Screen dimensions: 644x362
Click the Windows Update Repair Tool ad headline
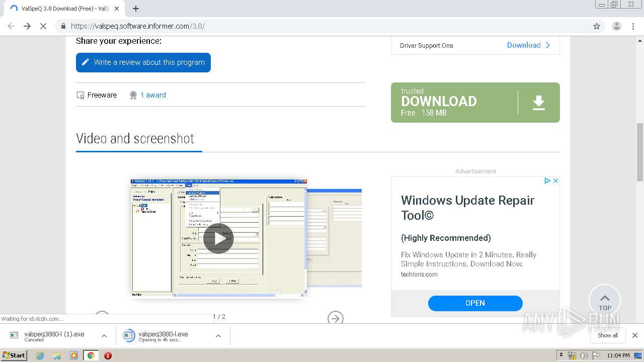pyautogui.click(x=468, y=208)
